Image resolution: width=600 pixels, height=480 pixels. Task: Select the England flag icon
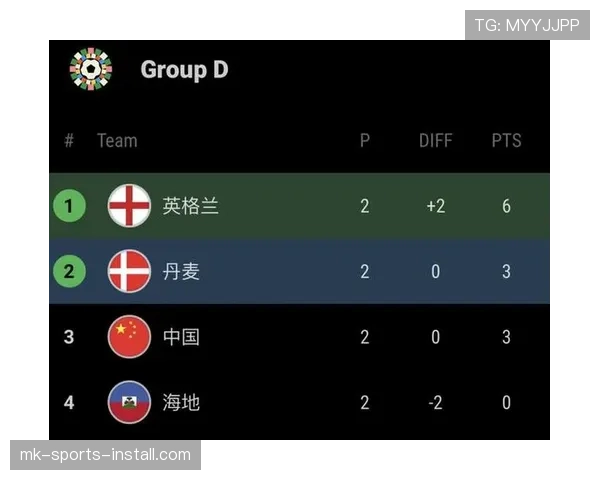129,206
